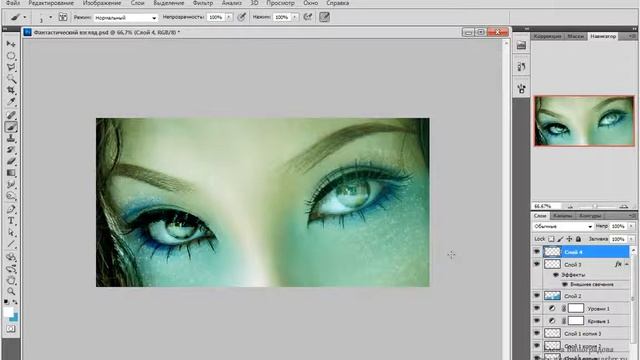The image size is (640, 360).
Task: Open the Просмотр menu
Action: click(x=280, y=3)
